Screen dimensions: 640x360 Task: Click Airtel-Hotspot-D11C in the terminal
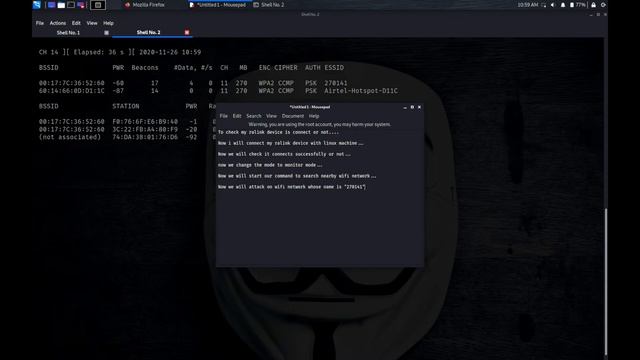tap(361, 91)
